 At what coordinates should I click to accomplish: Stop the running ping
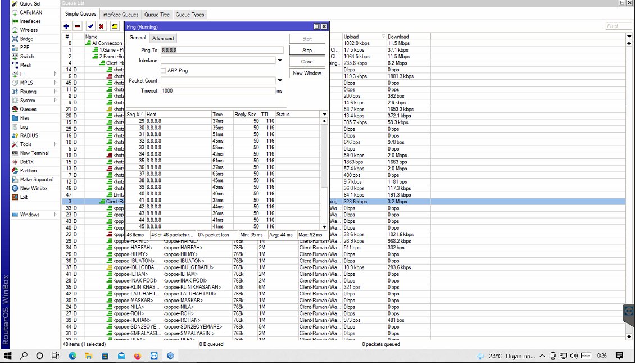coord(307,50)
